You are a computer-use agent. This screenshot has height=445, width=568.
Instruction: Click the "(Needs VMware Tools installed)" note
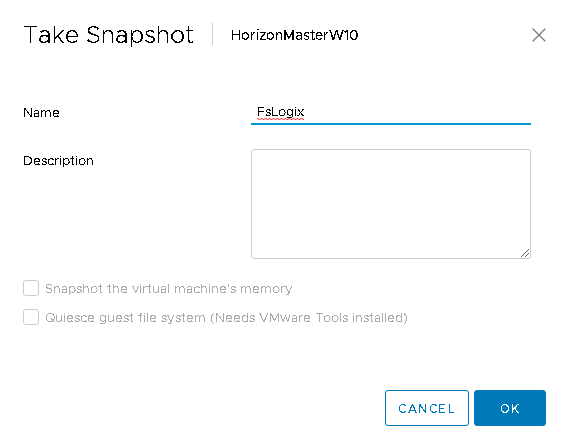pos(309,318)
